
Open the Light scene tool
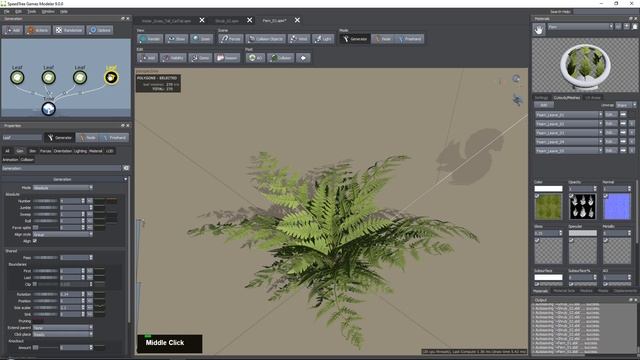click(323, 39)
